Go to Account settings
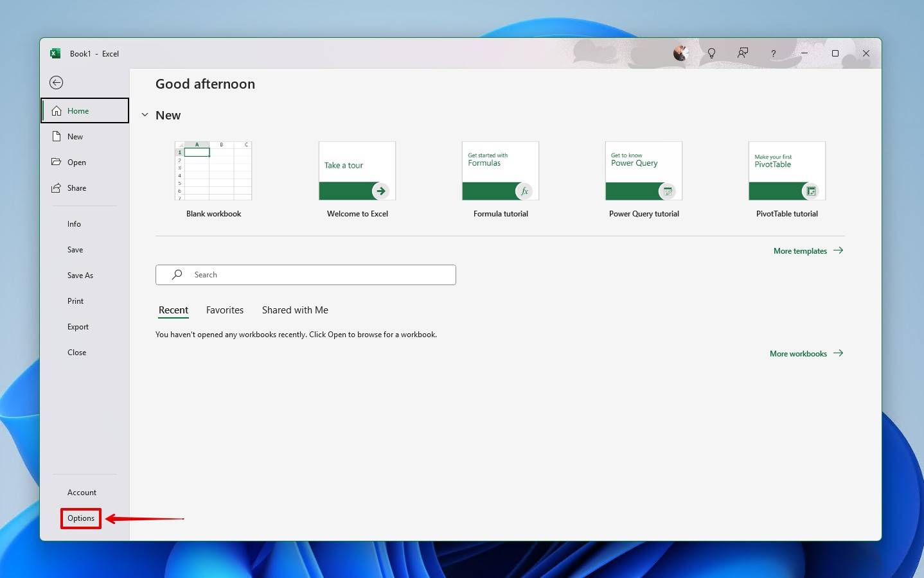The width and height of the screenshot is (924, 578). (82, 492)
